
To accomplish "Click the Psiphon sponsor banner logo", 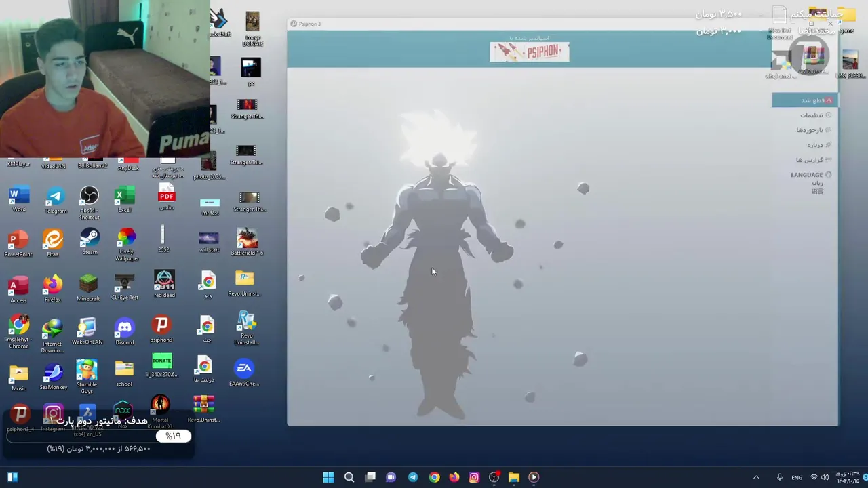I will 530,52.
